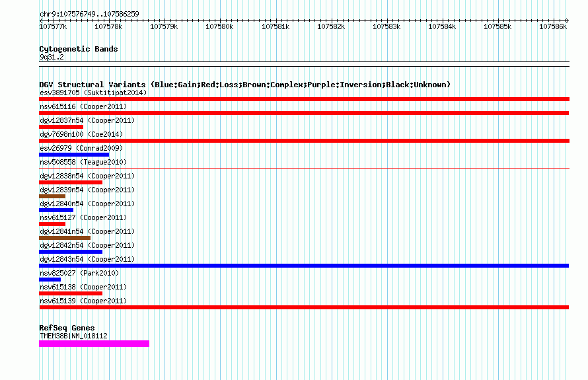Click the nsv825027 (Park2010) label
The image size is (588, 380).
tap(79, 273)
